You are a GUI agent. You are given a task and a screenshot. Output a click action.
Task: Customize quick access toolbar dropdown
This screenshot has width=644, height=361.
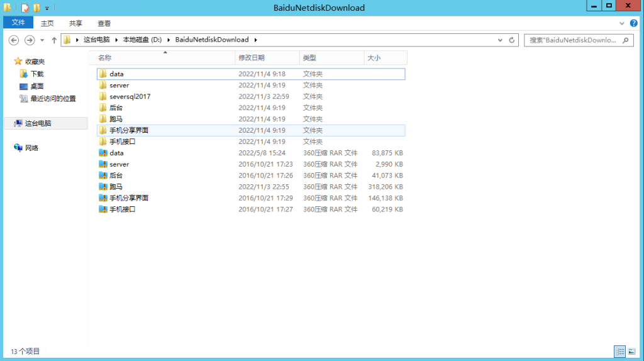pyautogui.click(x=47, y=8)
